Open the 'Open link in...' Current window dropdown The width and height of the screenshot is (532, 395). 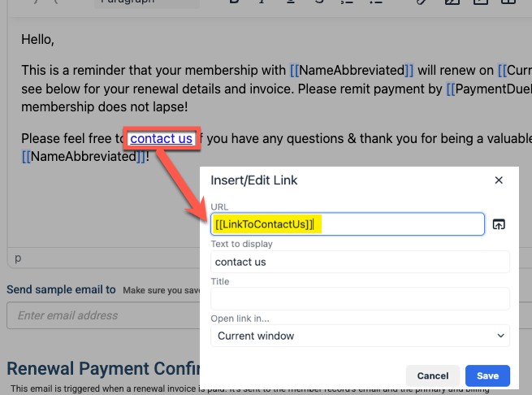click(x=360, y=336)
